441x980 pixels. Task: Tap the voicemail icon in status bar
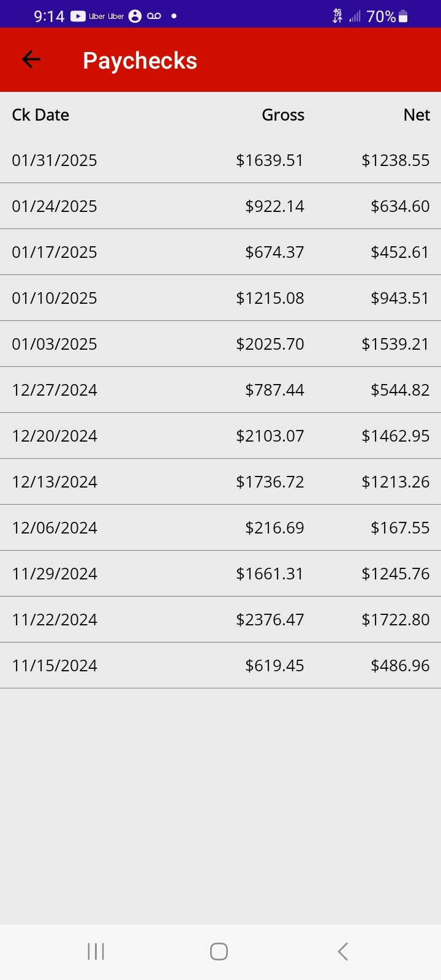click(x=154, y=17)
